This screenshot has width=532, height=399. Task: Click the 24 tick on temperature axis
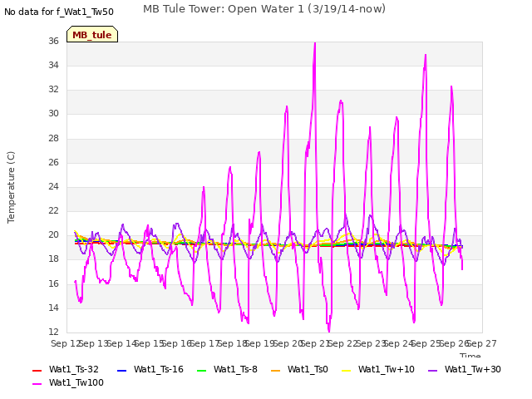[x=53, y=186]
